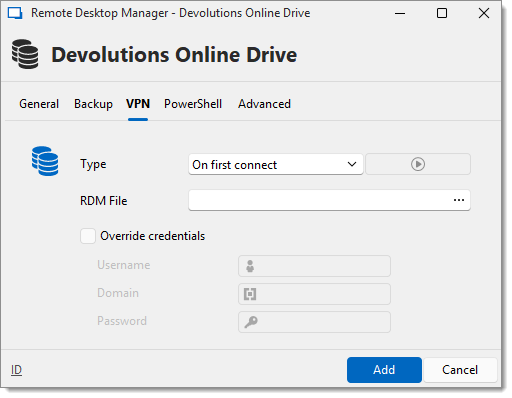Select the VPN tab
This screenshot has width=512, height=398.
pos(138,104)
